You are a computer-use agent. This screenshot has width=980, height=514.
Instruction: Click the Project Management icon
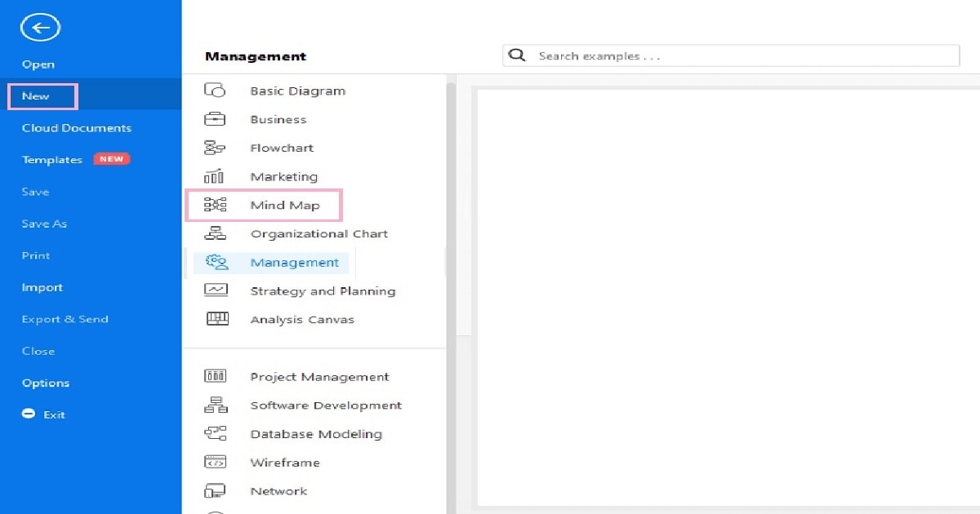coord(216,376)
